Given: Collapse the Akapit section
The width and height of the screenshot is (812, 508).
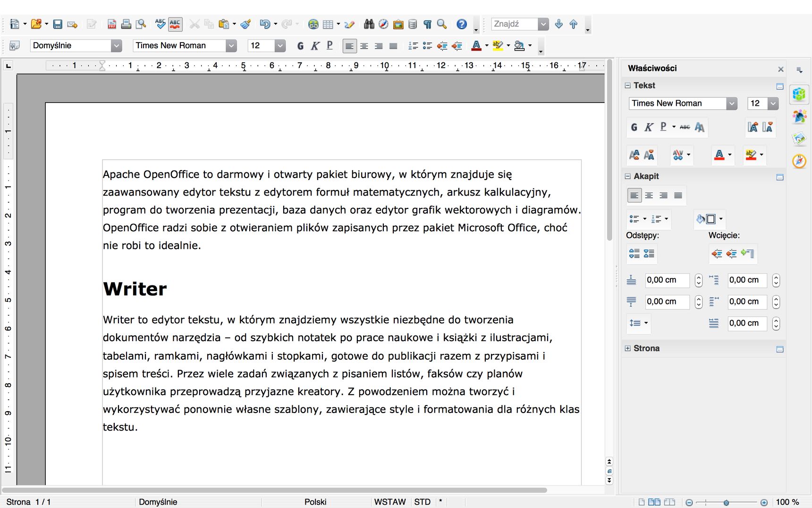Looking at the screenshot, I should (628, 176).
